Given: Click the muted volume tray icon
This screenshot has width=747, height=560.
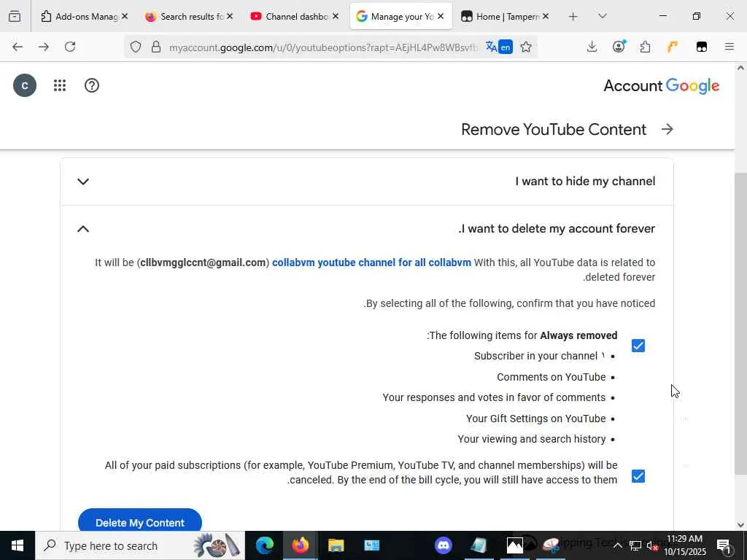Looking at the screenshot, I should (x=652, y=545).
